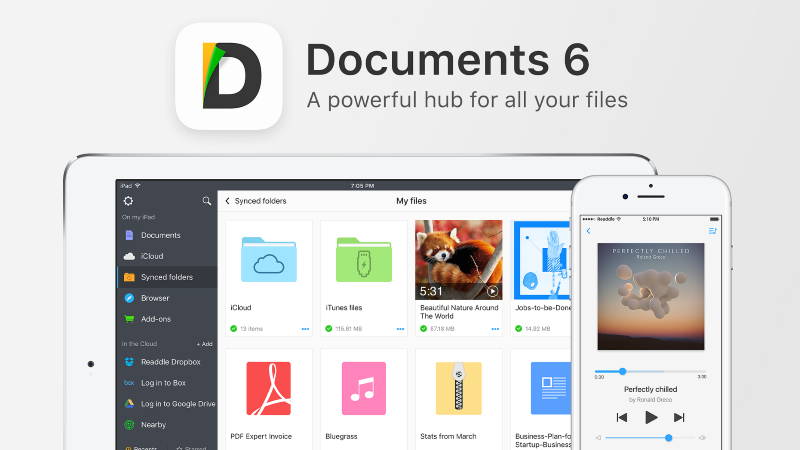Click the music volume slider knob

[669, 438]
